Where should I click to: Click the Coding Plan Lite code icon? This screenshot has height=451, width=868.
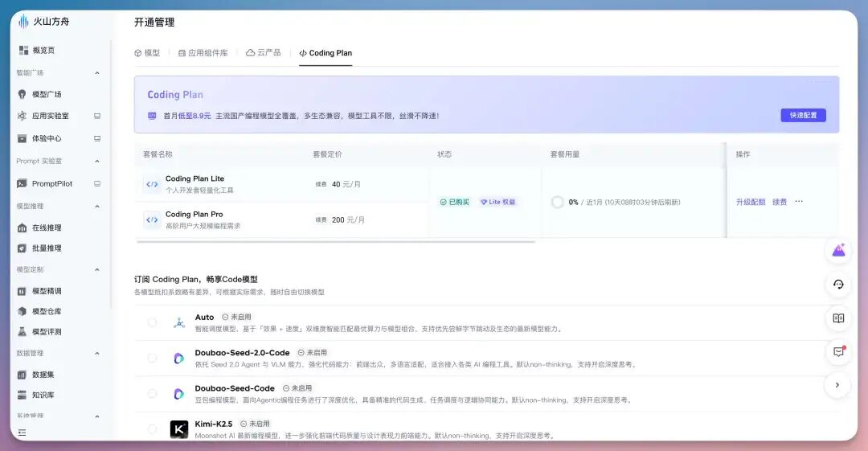pos(152,184)
